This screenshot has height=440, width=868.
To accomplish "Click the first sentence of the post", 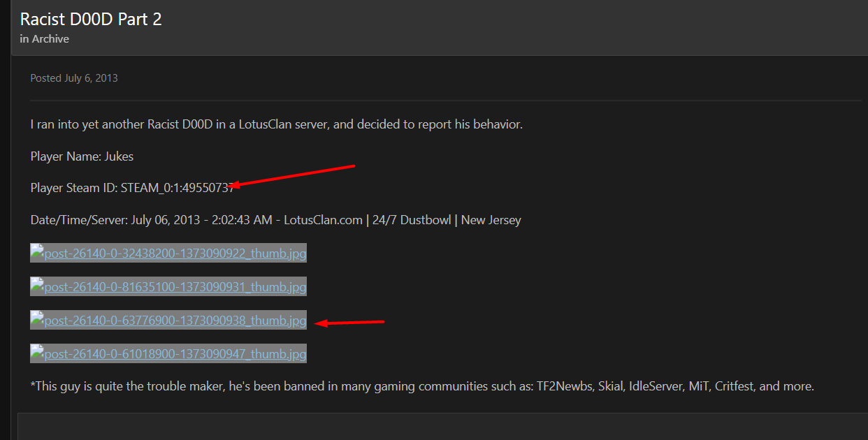I will [x=276, y=124].
